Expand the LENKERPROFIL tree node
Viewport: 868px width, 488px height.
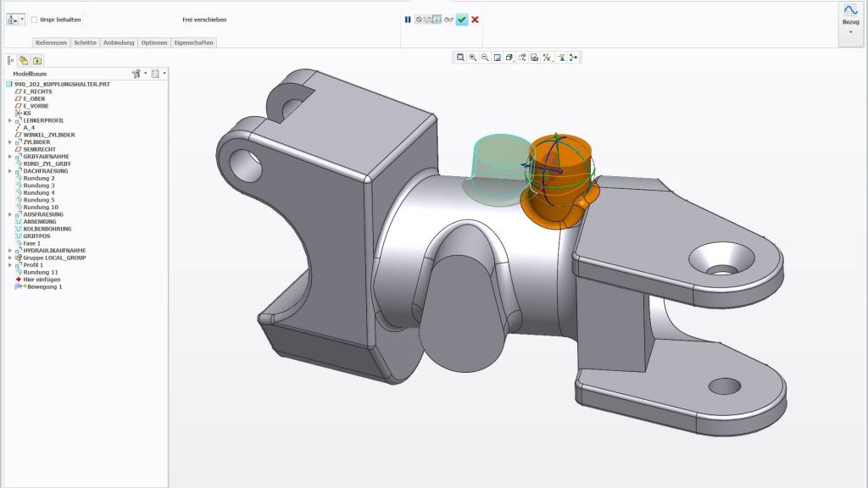click(x=10, y=120)
